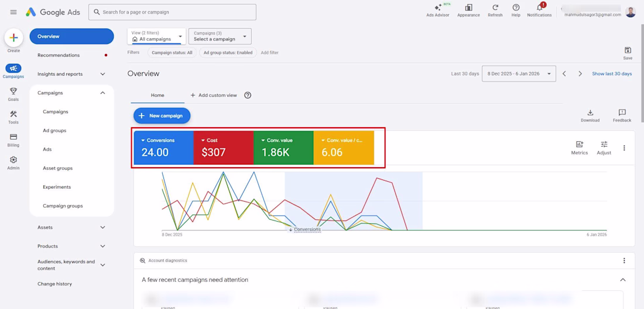Open Account diagnostics three-dot menu
The image size is (644, 309).
(x=624, y=260)
